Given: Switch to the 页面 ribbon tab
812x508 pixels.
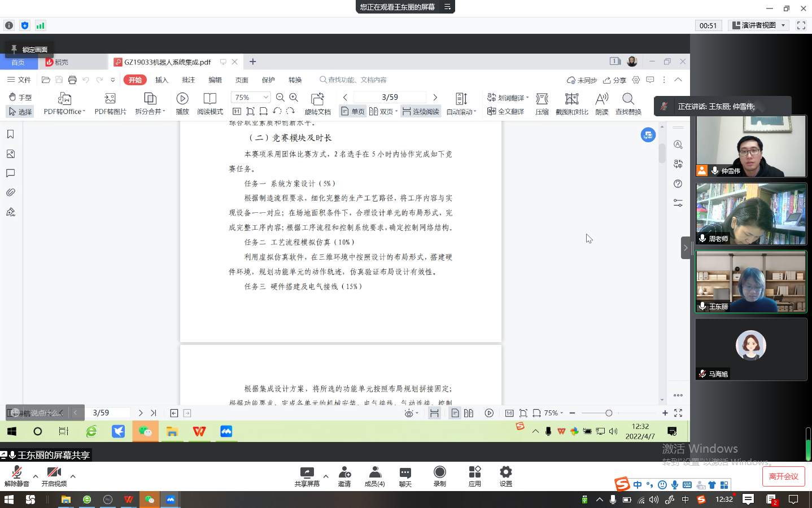Looking at the screenshot, I should tap(242, 80).
